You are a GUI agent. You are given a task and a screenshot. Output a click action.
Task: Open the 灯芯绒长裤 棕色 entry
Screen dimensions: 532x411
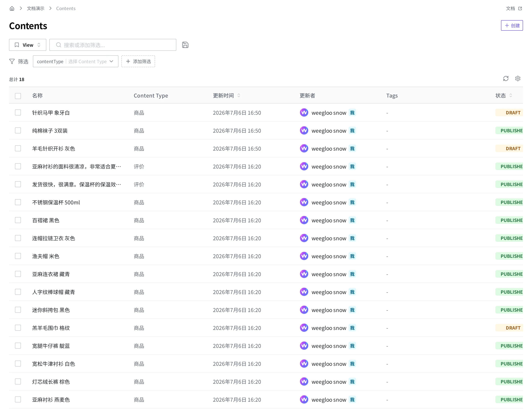(x=51, y=381)
